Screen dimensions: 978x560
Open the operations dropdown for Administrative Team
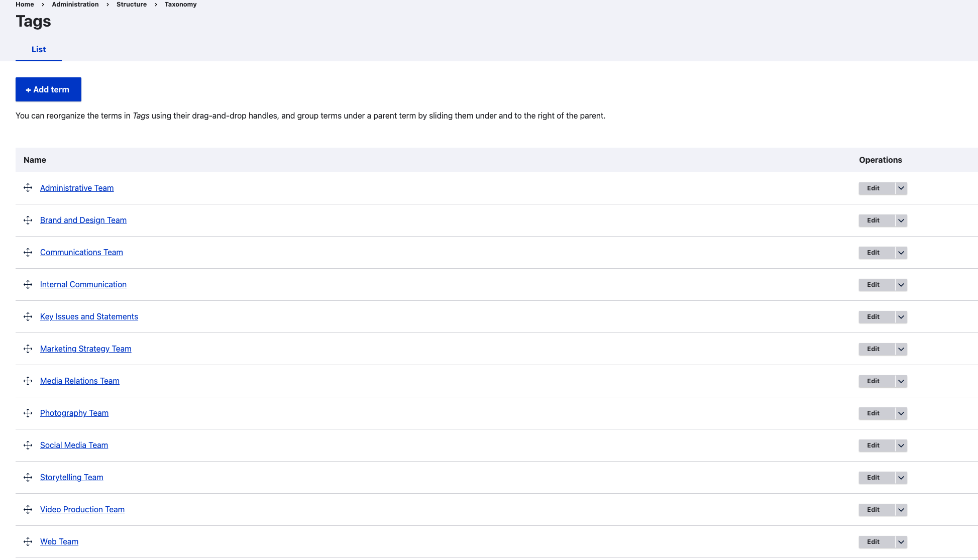pyautogui.click(x=901, y=188)
